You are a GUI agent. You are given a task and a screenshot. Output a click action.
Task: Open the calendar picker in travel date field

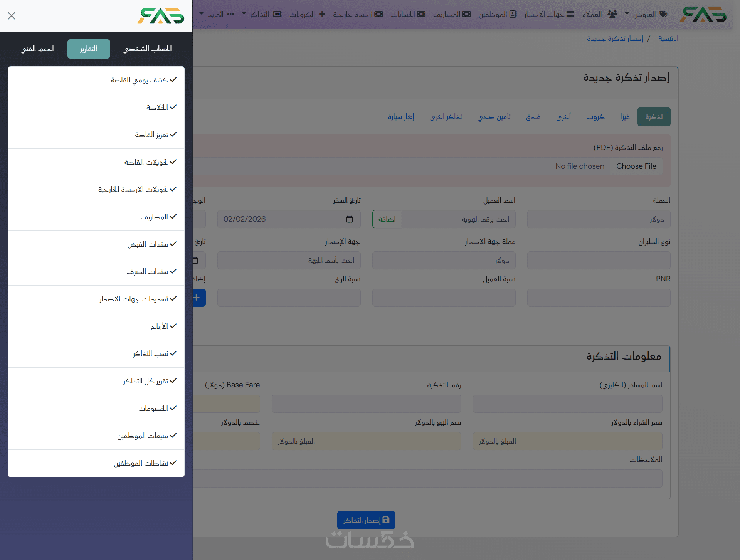pos(350,219)
